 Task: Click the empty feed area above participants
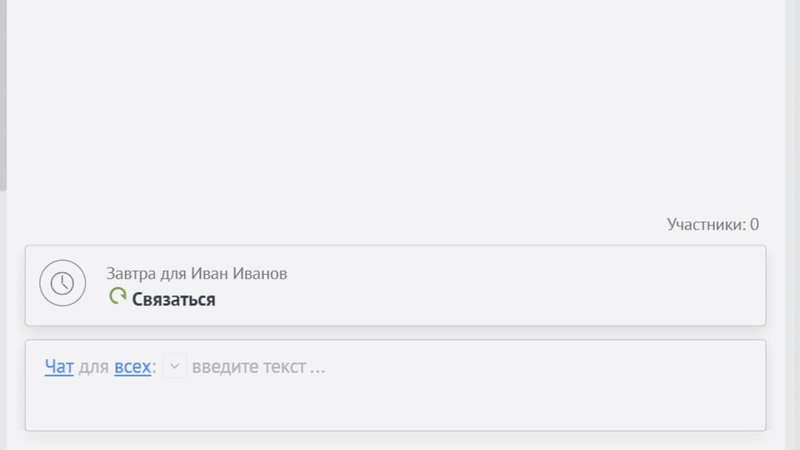pyautogui.click(x=400, y=100)
